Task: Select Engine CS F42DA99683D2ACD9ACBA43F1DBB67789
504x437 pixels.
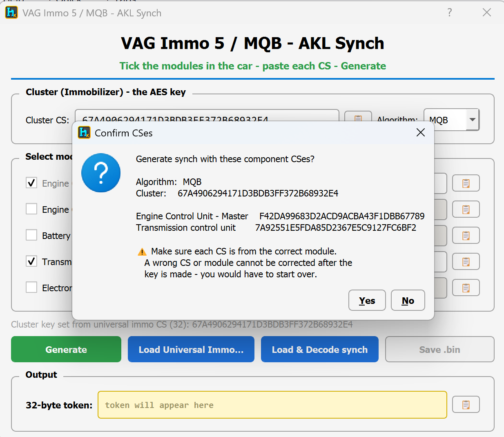Action: point(342,216)
